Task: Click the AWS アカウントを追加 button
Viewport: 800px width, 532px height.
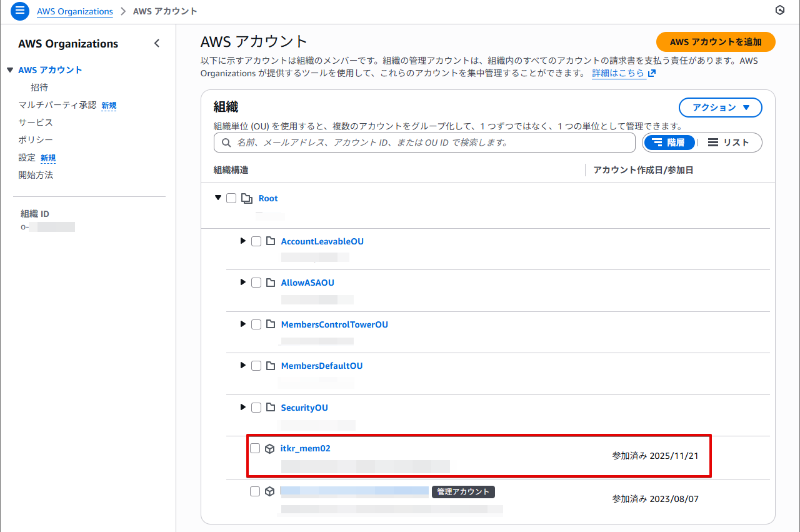Action: tap(715, 42)
